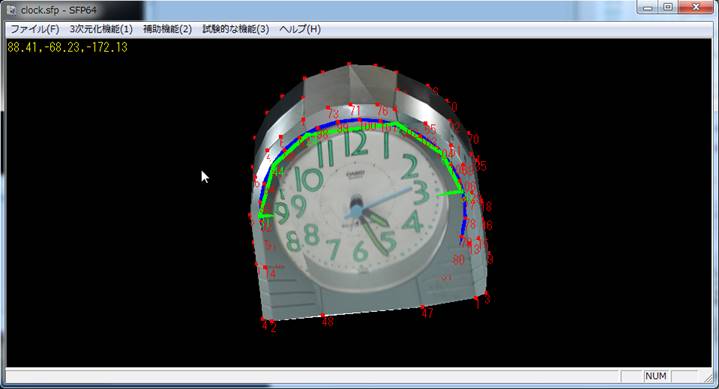
Task: Open the 試験的な機能(3) menu
Action: point(236,29)
